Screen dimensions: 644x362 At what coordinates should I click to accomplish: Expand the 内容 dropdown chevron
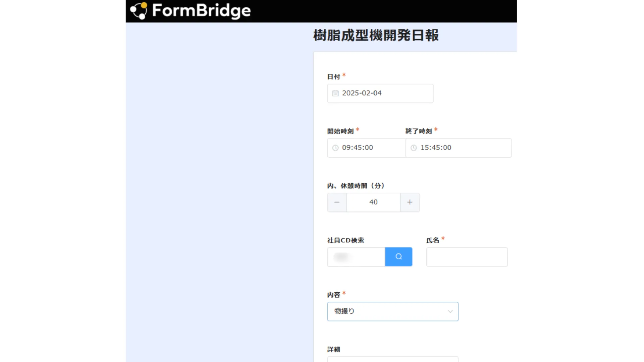[450, 312]
